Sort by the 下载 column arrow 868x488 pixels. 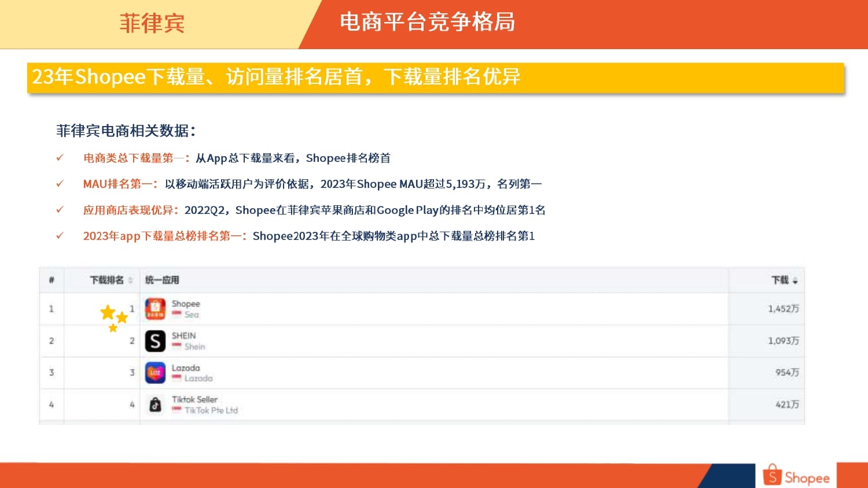[795, 280]
